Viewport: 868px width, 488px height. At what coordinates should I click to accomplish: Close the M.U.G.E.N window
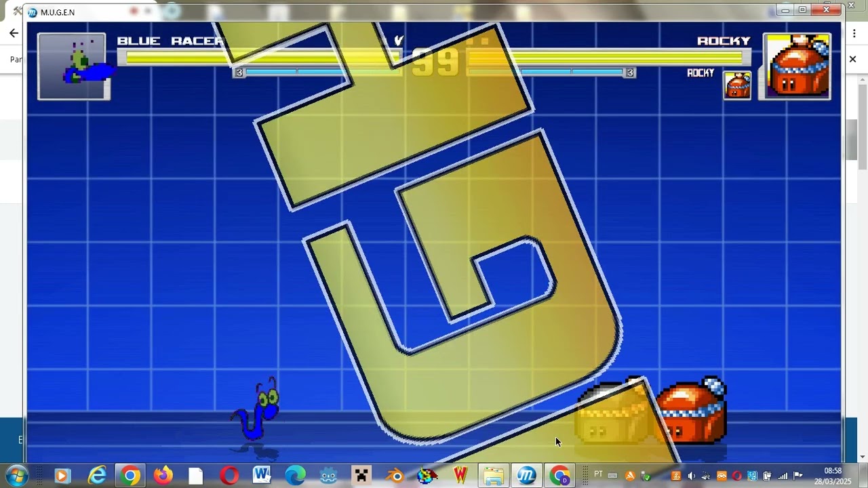[x=827, y=10]
